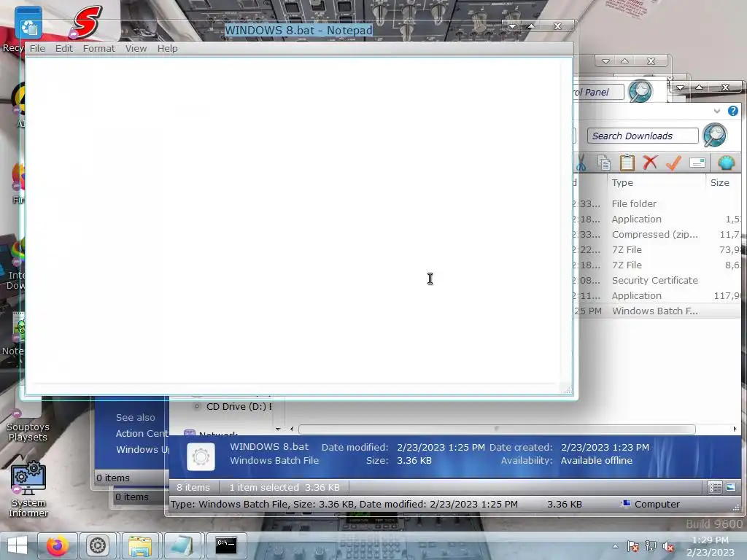Click the Copy icon in Explorer toolbar

tap(604, 163)
